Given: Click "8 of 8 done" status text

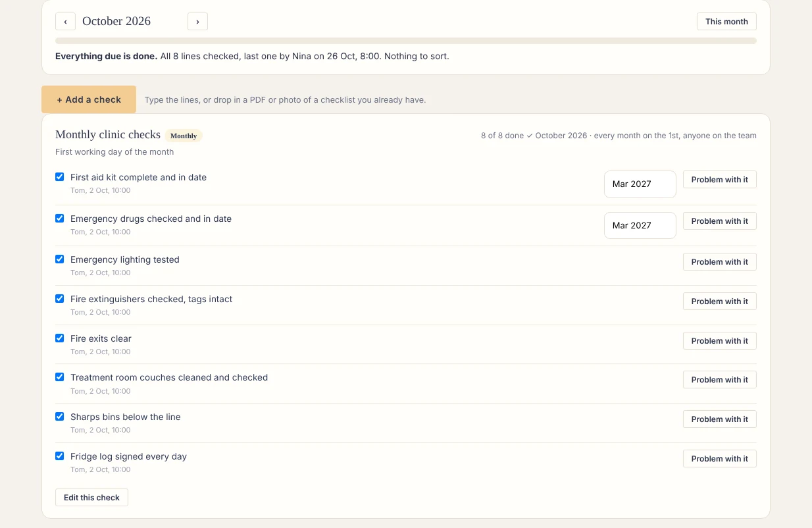Looking at the screenshot, I should coord(502,136).
